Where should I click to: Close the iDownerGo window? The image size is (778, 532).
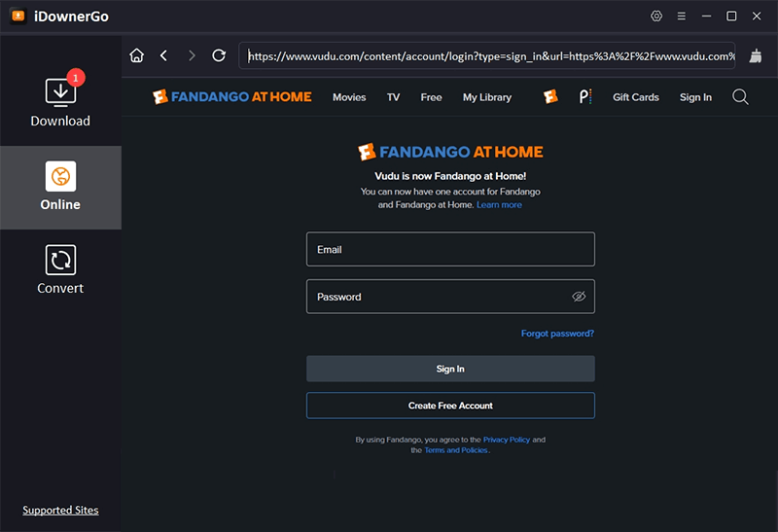tap(757, 16)
